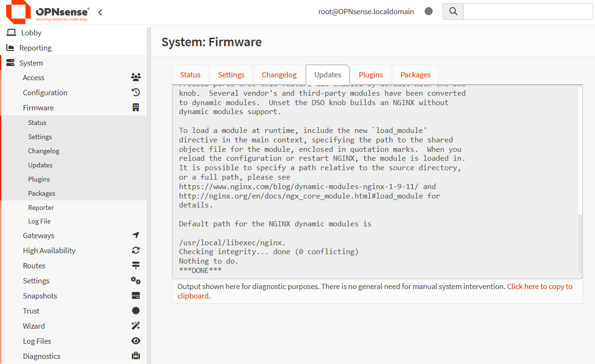Click the Settings gears icon
Viewport: 595px width, 364px height.
[135, 280]
